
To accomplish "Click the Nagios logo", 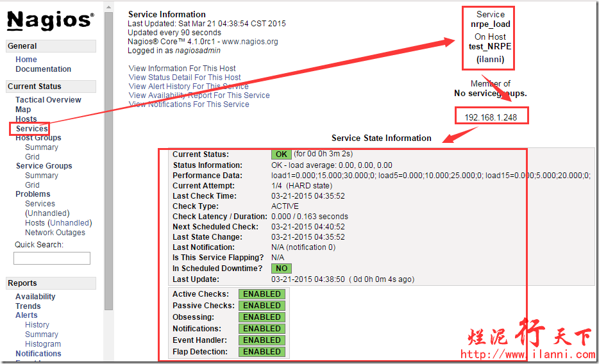I will click(51, 21).
